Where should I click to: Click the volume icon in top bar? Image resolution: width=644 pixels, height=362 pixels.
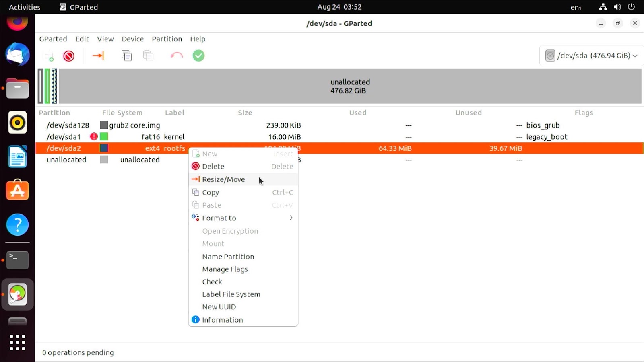tap(617, 7)
